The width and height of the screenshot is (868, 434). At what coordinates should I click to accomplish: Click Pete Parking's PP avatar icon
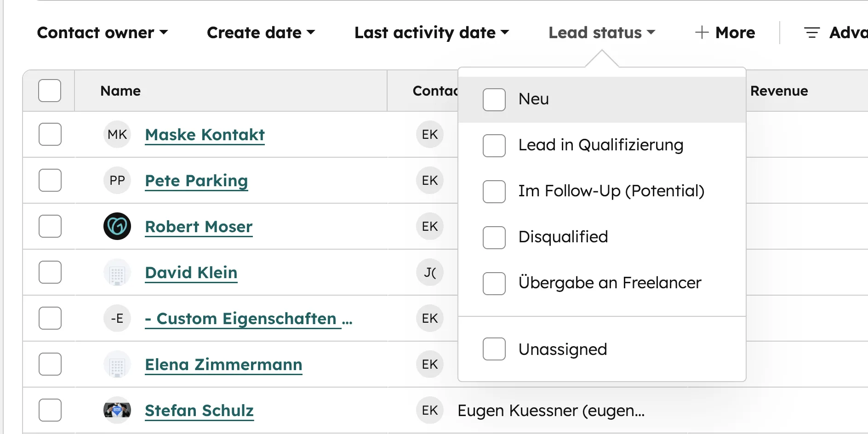[117, 180]
